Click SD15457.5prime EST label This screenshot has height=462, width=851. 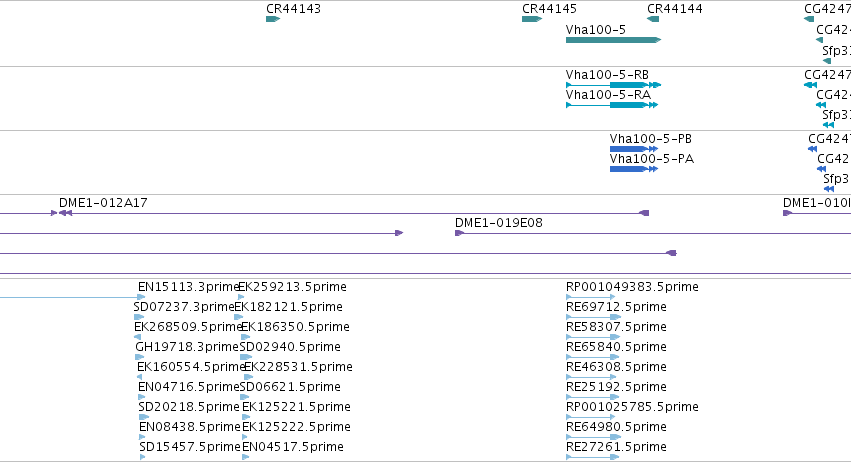point(190,447)
